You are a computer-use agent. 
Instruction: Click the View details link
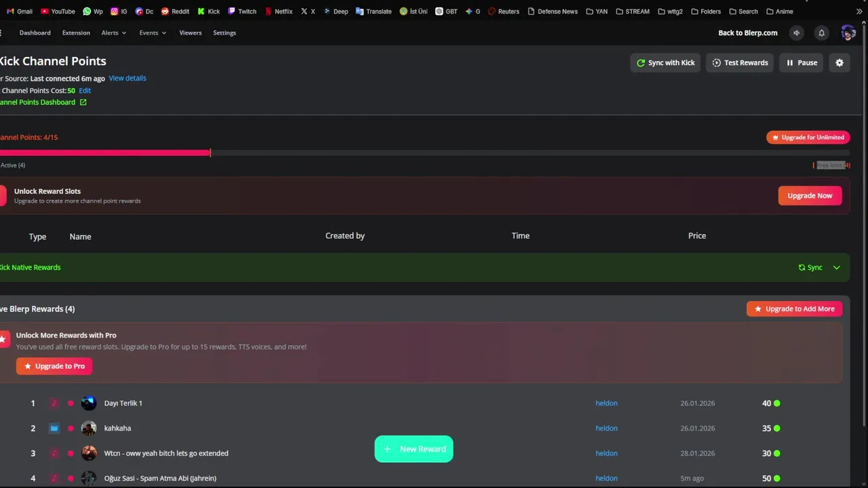127,78
